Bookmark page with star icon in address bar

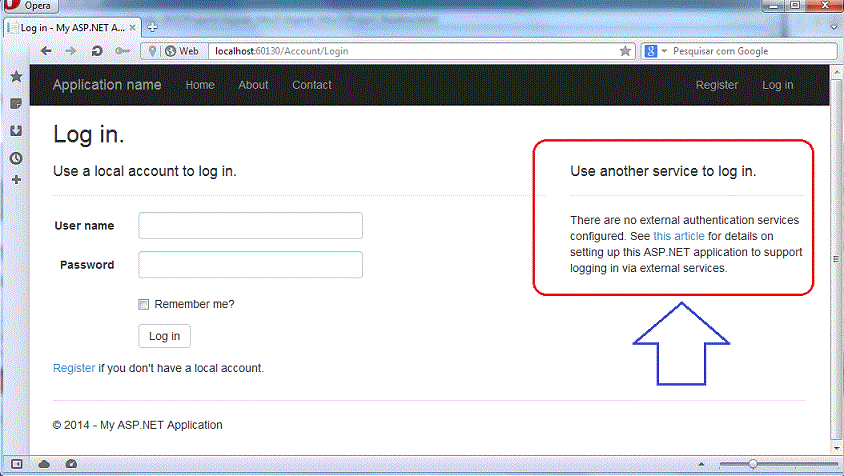click(625, 51)
